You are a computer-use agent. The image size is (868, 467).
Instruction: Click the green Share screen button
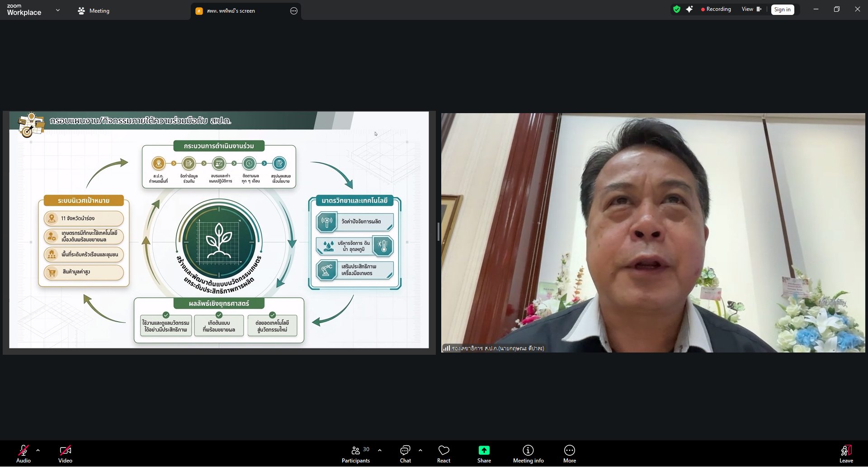click(484, 453)
